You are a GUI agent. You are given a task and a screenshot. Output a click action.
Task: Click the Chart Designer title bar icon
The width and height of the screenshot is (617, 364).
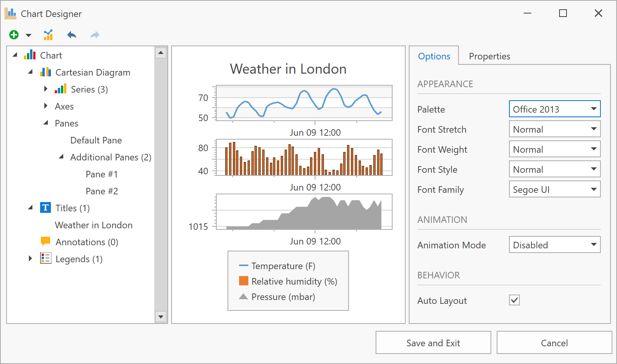10,13
